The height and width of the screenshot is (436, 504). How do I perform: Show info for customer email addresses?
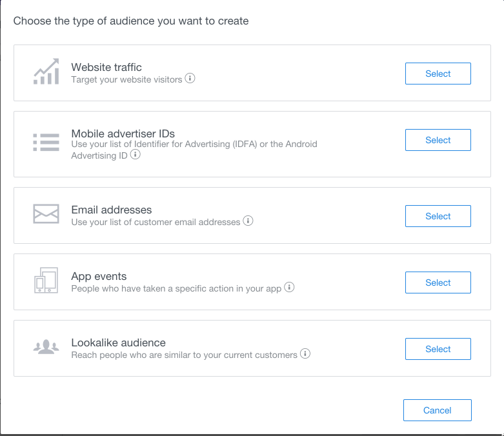pyautogui.click(x=248, y=221)
